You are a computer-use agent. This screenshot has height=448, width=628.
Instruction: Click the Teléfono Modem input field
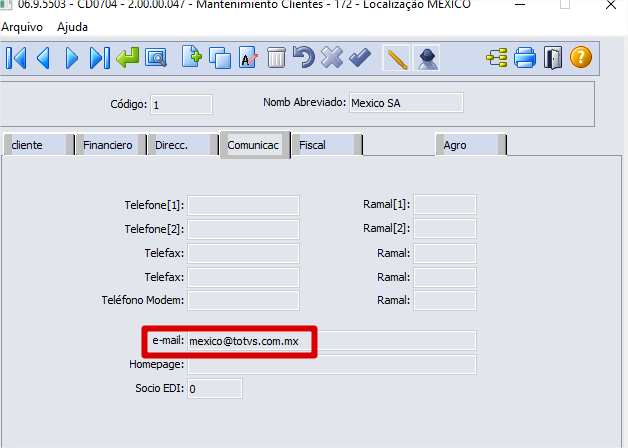[x=244, y=300]
